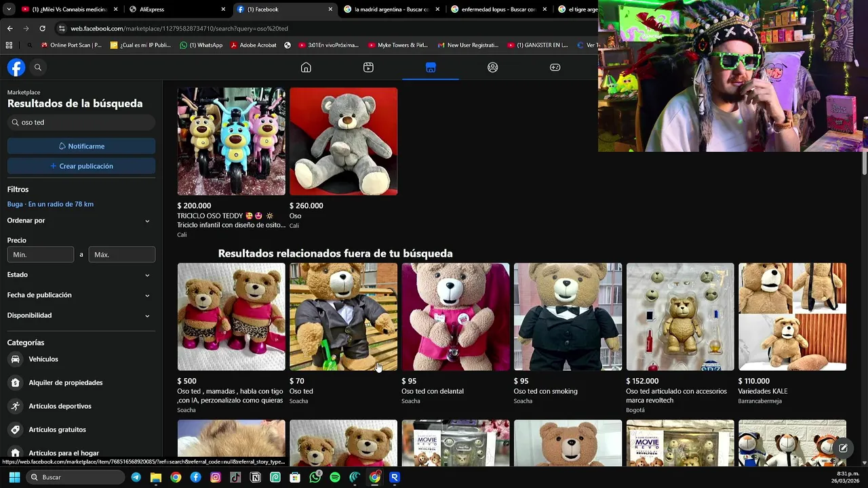Open the New User Registration bookmark
The image size is (868, 488).
click(x=469, y=45)
